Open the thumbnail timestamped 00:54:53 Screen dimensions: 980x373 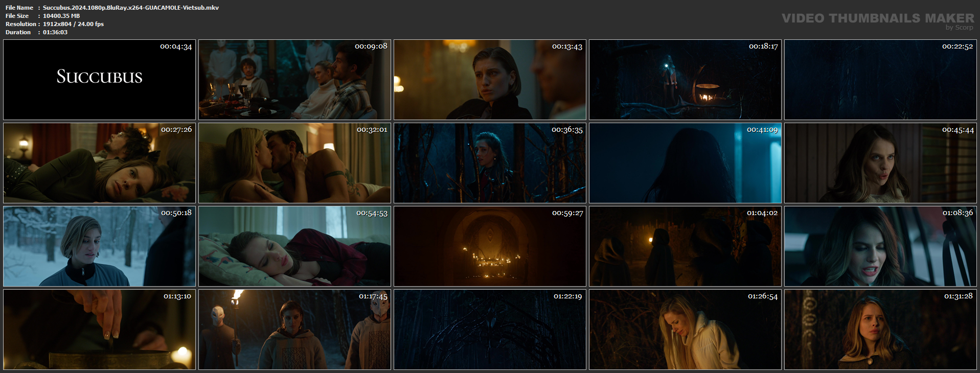point(294,246)
